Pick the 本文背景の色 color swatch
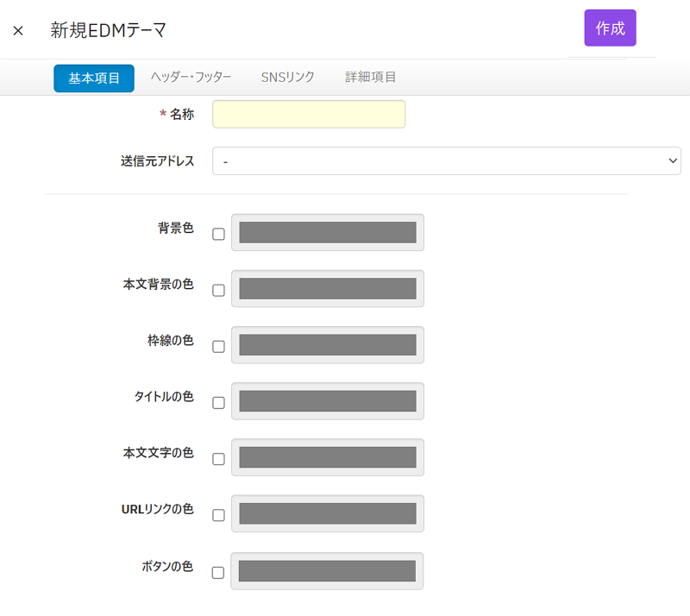The image size is (690, 616). 328,288
